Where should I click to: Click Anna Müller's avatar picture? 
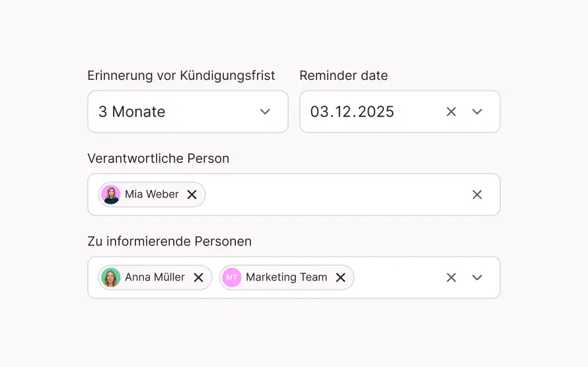(111, 278)
